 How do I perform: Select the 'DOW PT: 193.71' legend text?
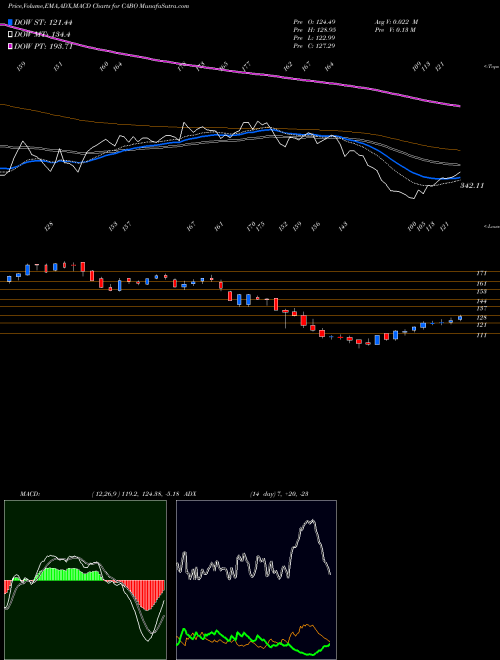click(x=43, y=46)
